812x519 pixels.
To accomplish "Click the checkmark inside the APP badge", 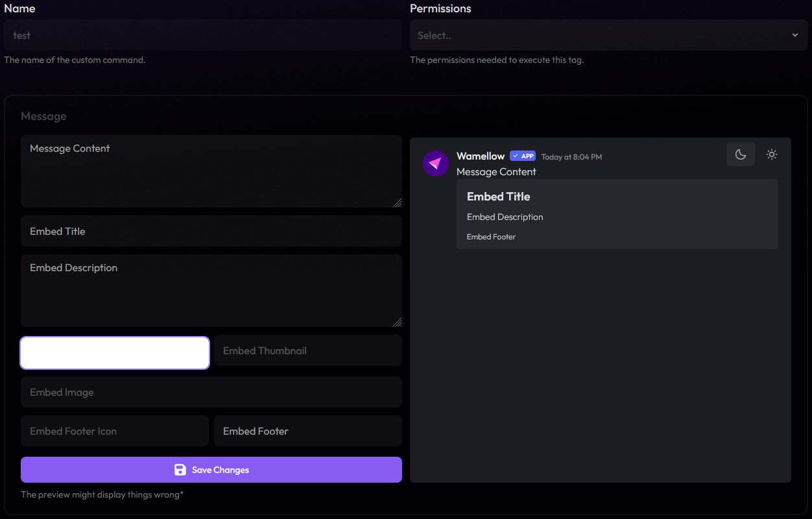I will [x=514, y=156].
